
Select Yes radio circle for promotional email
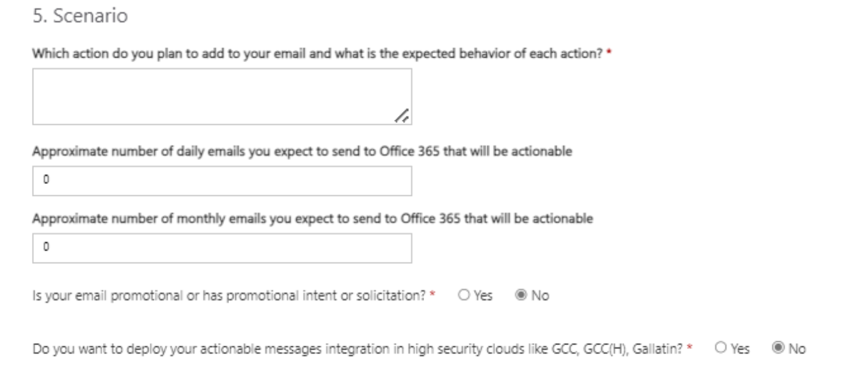(x=463, y=296)
